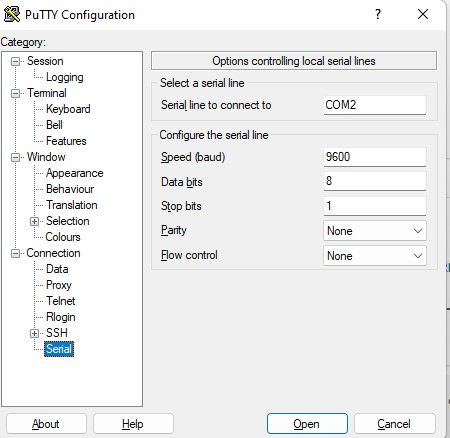Image resolution: width=450 pixels, height=438 pixels.
Task: Select the SSH category label
Action: tap(57, 333)
